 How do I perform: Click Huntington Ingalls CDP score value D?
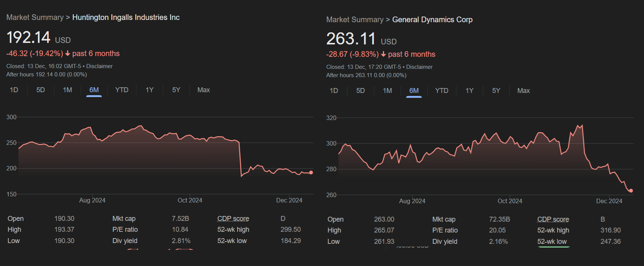click(x=283, y=219)
